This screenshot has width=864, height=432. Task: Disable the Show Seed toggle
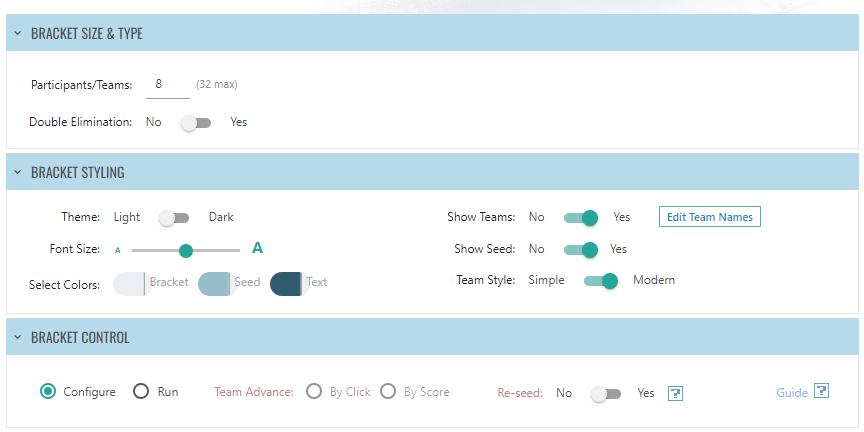[580, 249]
